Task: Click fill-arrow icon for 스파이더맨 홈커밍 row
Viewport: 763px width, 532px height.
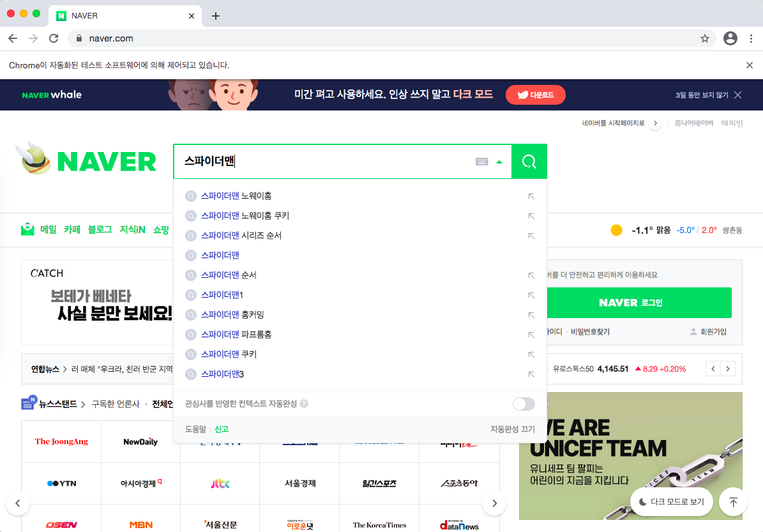Action: pyautogui.click(x=531, y=315)
